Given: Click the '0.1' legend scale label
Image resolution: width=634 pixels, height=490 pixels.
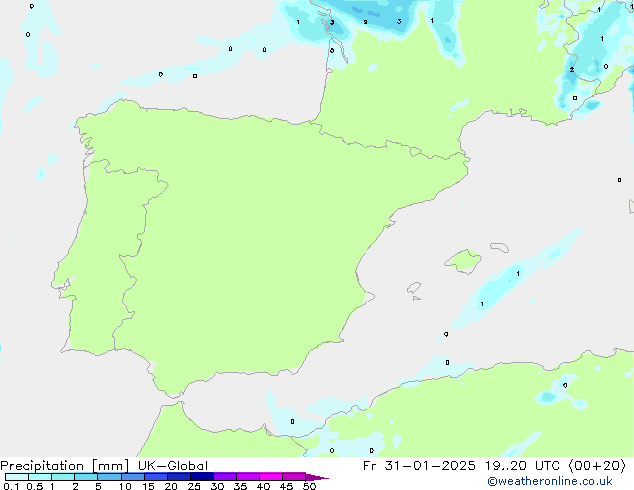Looking at the screenshot, I should click(x=11, y=486).
